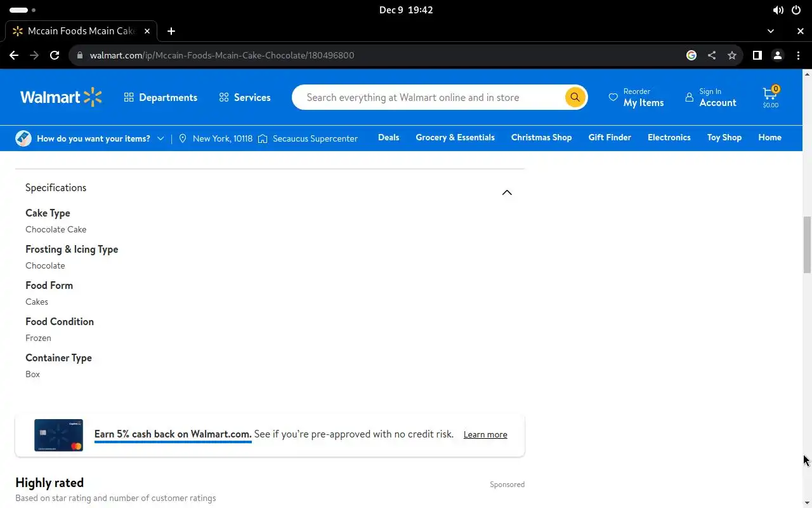812x508 pixels.
Task: Open the tab search dropdown
Action: pos(771,30)
